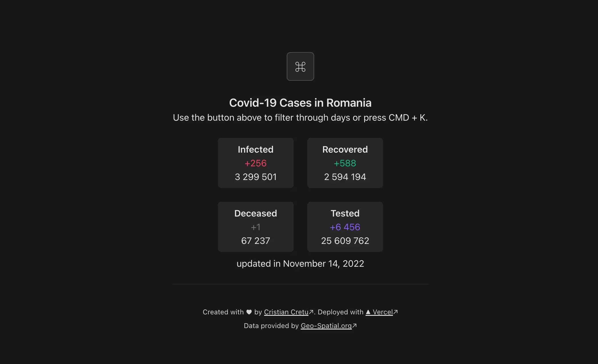
Task: Click the Covid-19 Cases in Romania title
Action: 300,102
